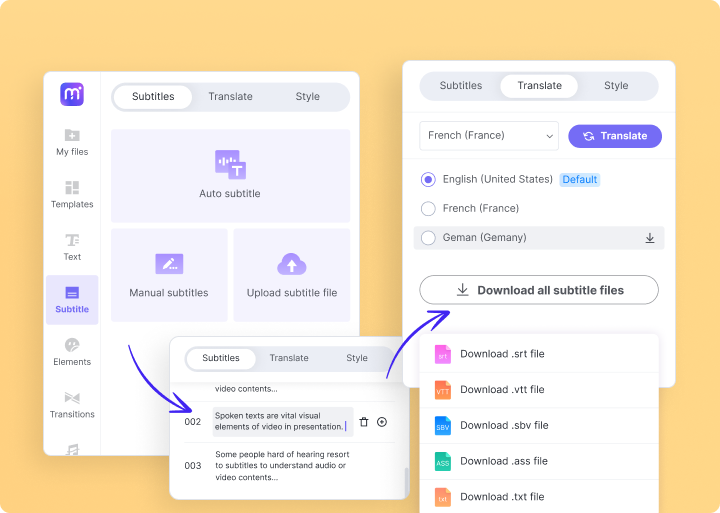Expand the French (France) language dropdown
Image resolution: width=720 pixels, height=513 pixels.
(488, 136)
